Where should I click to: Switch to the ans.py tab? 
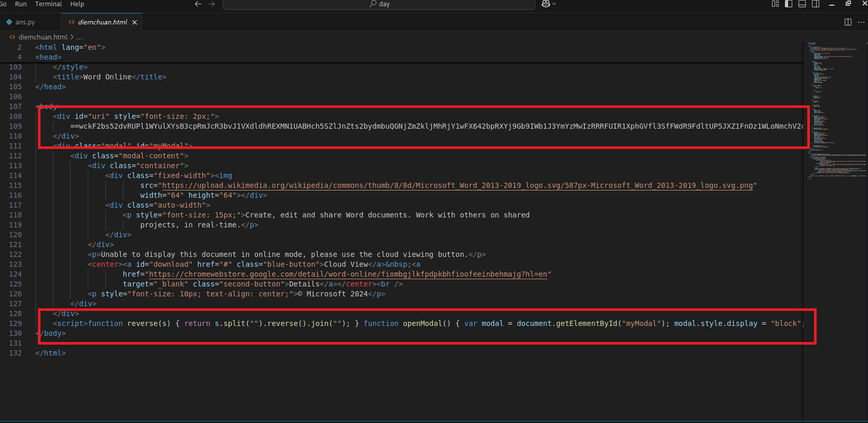[25, 22]
